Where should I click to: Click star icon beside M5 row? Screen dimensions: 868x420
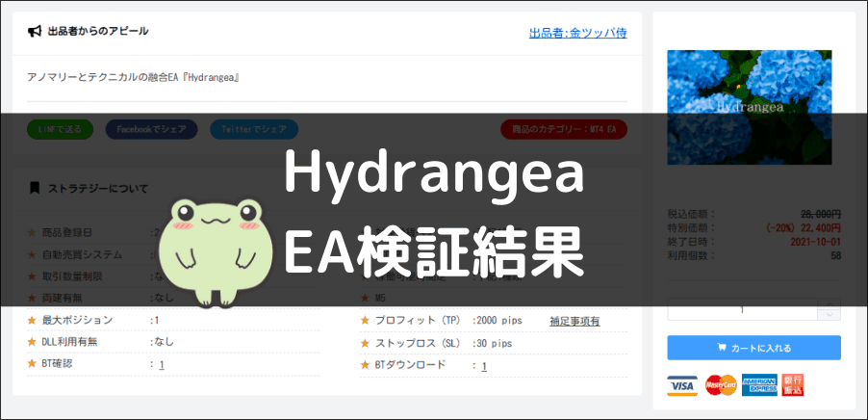tap(365, 298)
